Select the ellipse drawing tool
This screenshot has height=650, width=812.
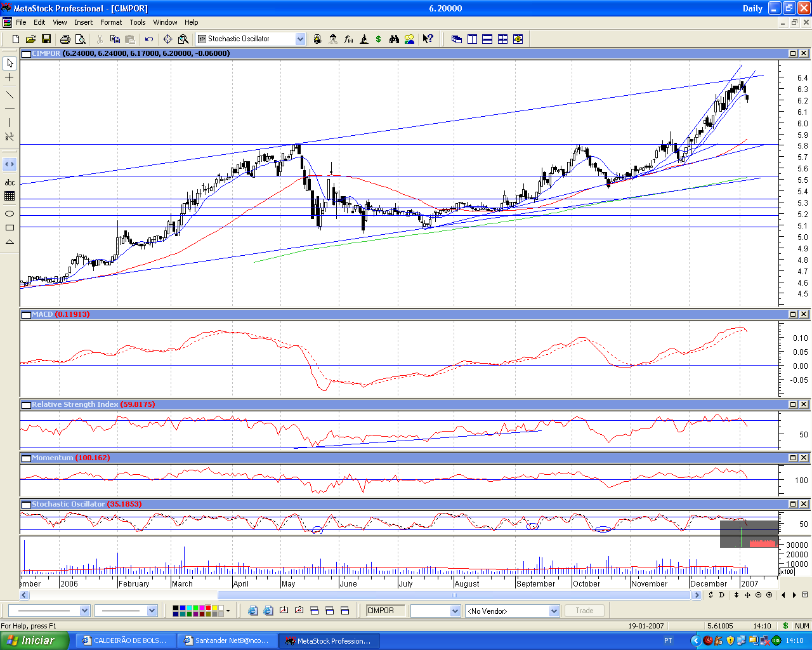10,213
